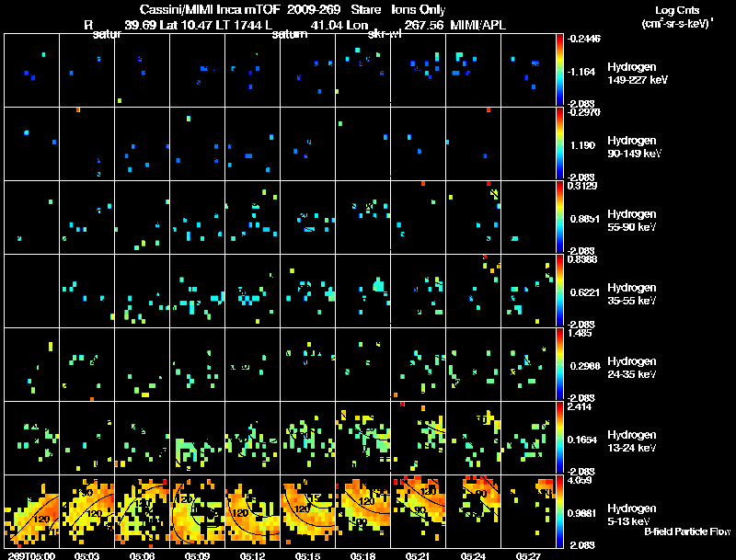Click the '269T05:00' time axis label
The height and width of the screenshot is (560, 736).
[x=29, y=556]
